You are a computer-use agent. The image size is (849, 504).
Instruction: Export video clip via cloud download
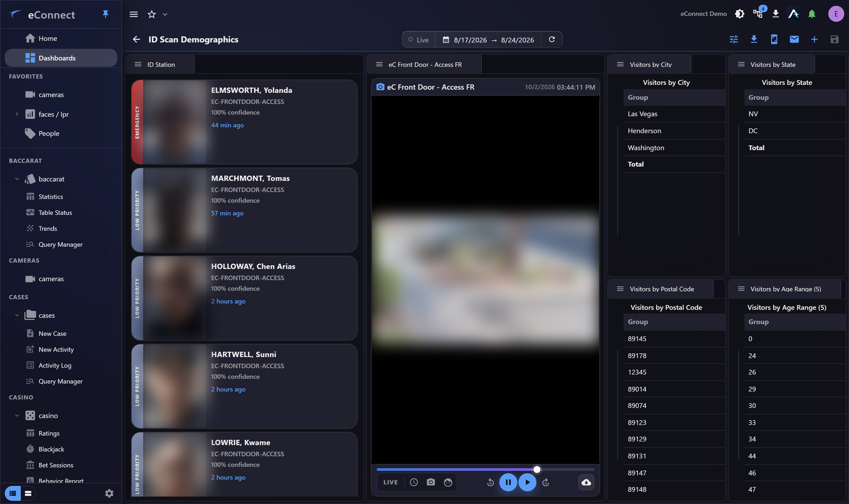point(586,482)
